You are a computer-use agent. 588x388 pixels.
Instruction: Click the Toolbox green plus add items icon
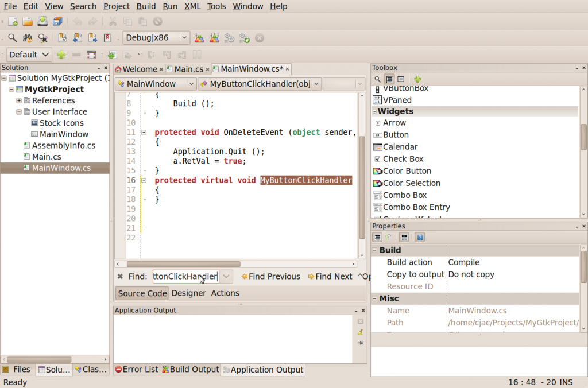tap(418, 79)
